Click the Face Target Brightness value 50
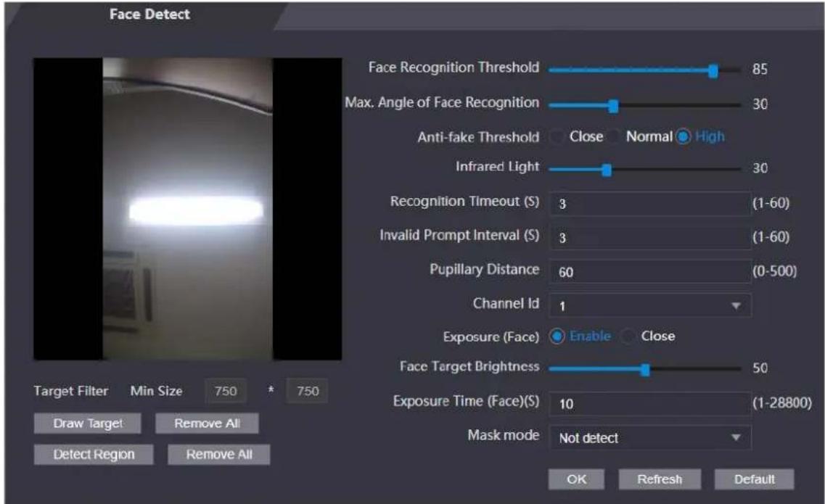825x504 pixels. pos(760,368)
